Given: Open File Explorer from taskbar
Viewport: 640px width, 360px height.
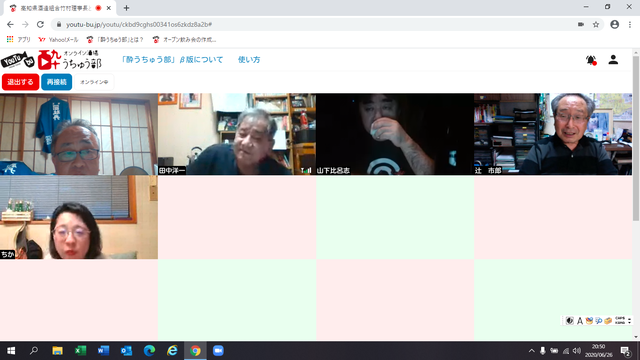Looking at the screenshot, I should 57,351.
